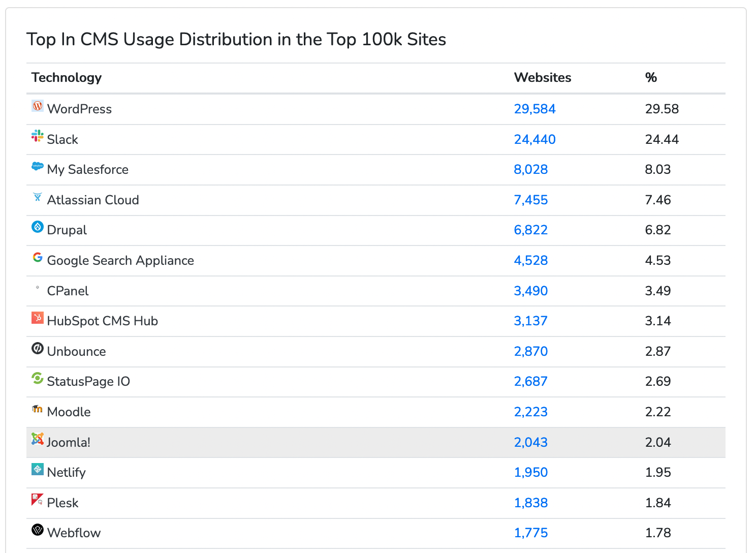Select the Drupal technology name
The image size is (756, 553).
click(x=67, y=230)
